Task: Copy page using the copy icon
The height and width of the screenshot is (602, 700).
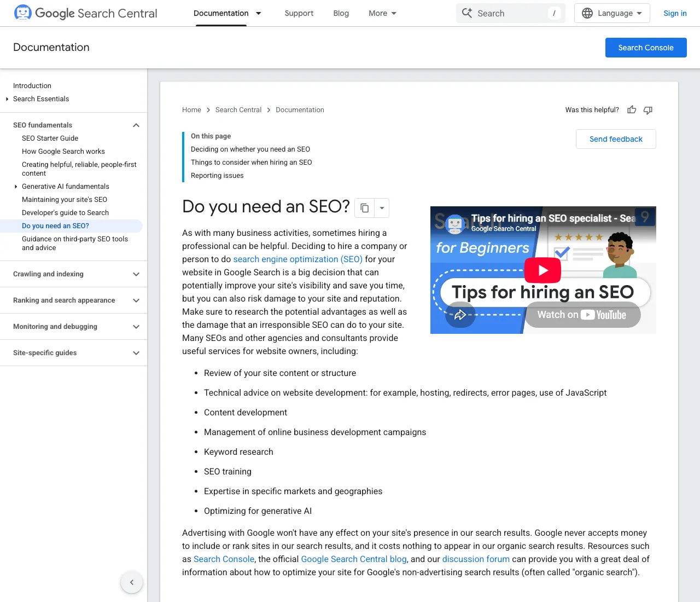Action: (x=365, y=208)
